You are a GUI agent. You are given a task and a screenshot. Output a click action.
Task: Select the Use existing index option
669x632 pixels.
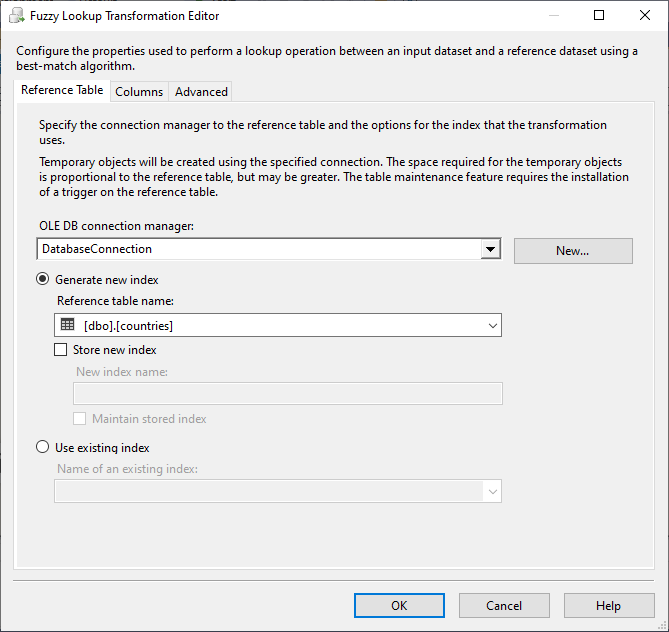click(x=43, y=448)
